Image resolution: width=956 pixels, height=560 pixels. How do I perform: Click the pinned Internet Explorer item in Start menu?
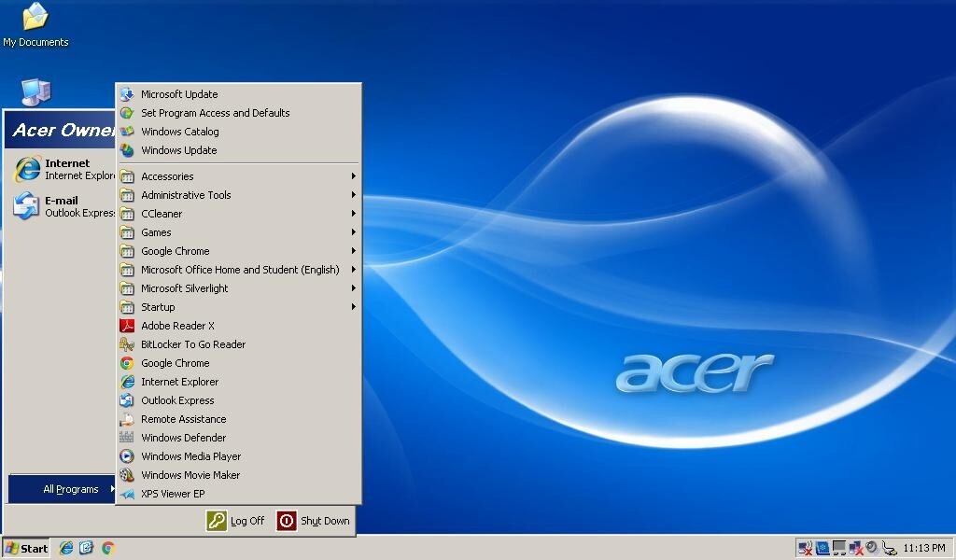pos(63,170)
